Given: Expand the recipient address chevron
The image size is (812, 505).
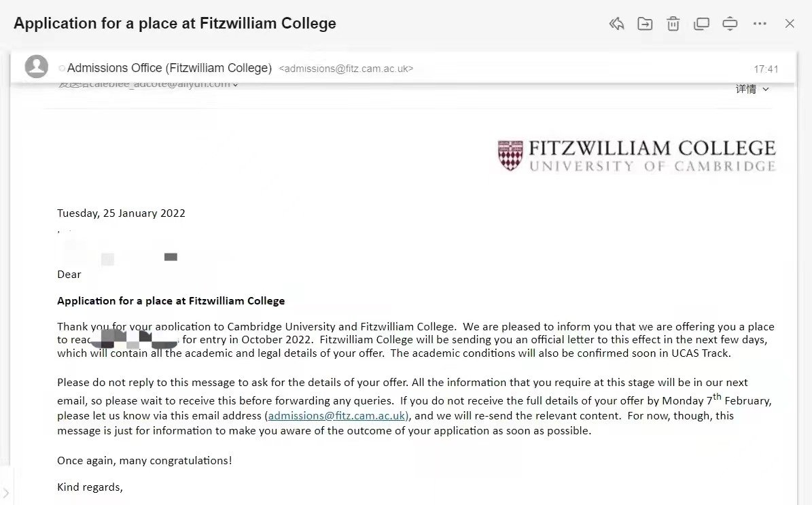Looking at the screenshot, I should tap(236, 85).
